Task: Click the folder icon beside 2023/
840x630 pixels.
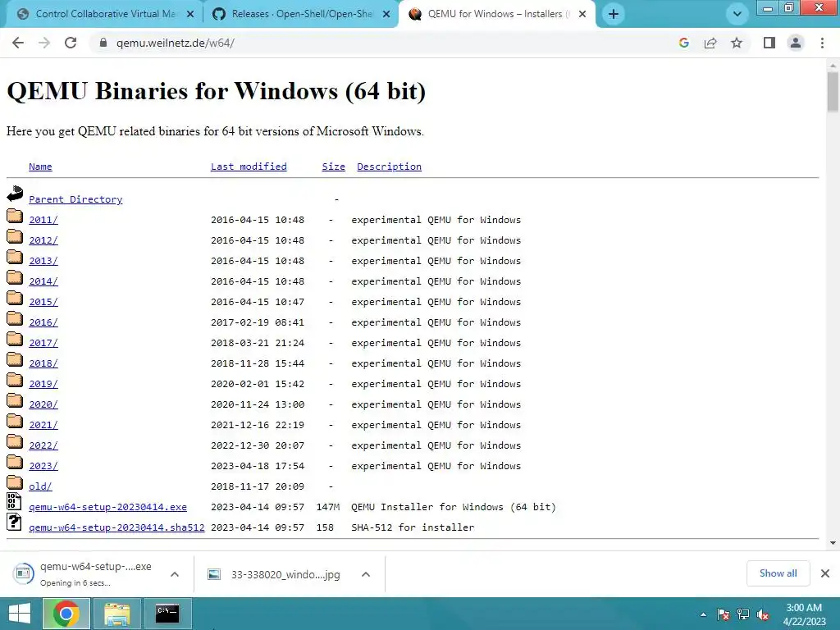Action: (15, 463)
